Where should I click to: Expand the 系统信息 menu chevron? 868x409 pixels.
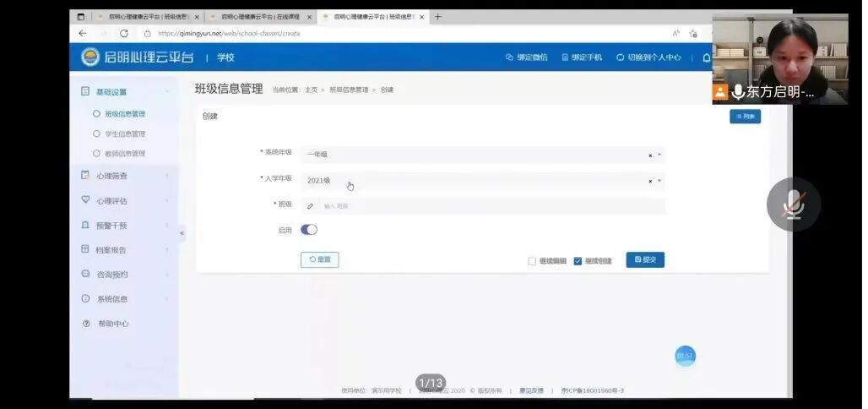pyautogui.click(x=166, y=298)
